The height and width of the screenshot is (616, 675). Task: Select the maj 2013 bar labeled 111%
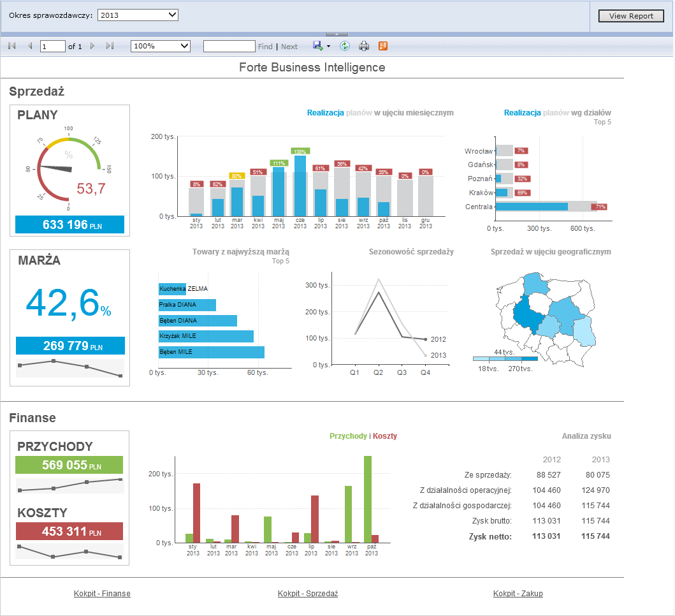click(279, 191)
